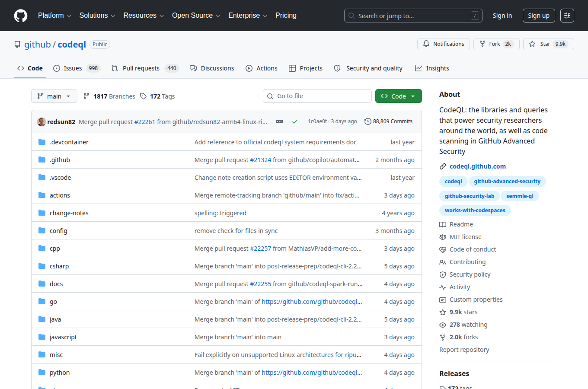This screenshot has width=588, height=389.
Task: Click the commit status green checkmark
Action: coord(295,121)
